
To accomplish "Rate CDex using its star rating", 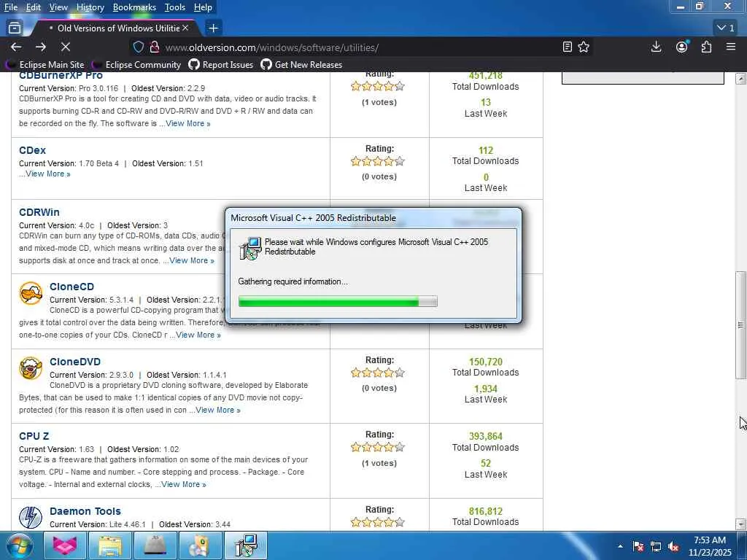I will coord(378,161).
